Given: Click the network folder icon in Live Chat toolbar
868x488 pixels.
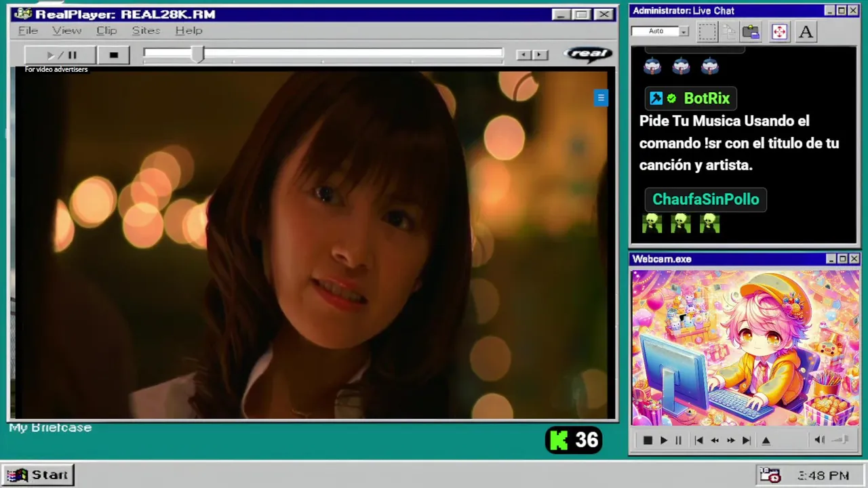Looking at the screenshot, I should coord(751,32).
